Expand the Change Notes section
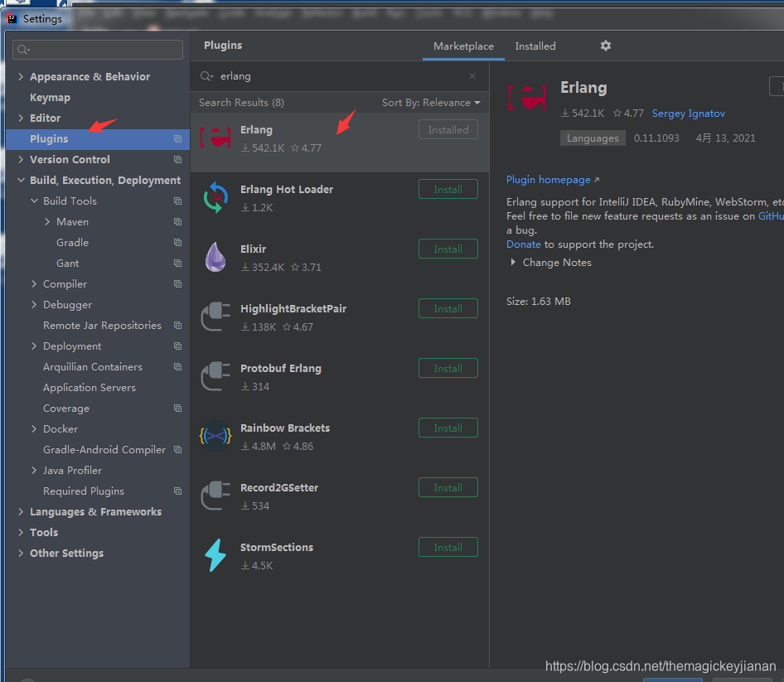The height and width of the screenshot is (682, 784). click(x=513, y=263)
